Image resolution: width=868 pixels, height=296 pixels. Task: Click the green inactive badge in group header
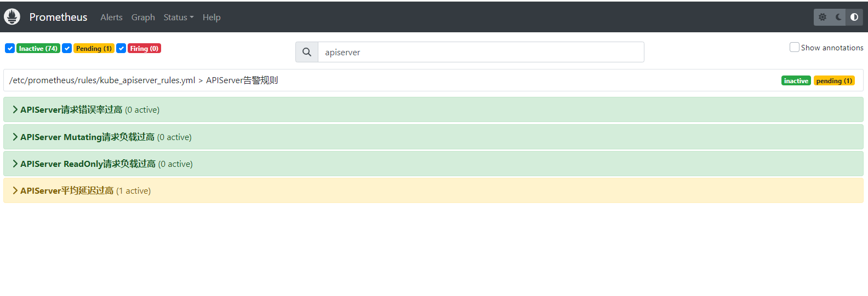(x=796, y=80)
